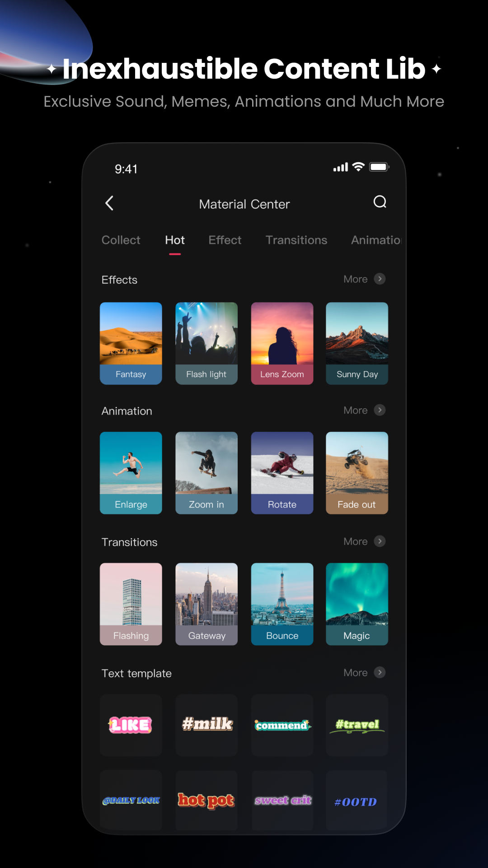
Task: Switch to the Transitions tab
Action: click(296, 240)
